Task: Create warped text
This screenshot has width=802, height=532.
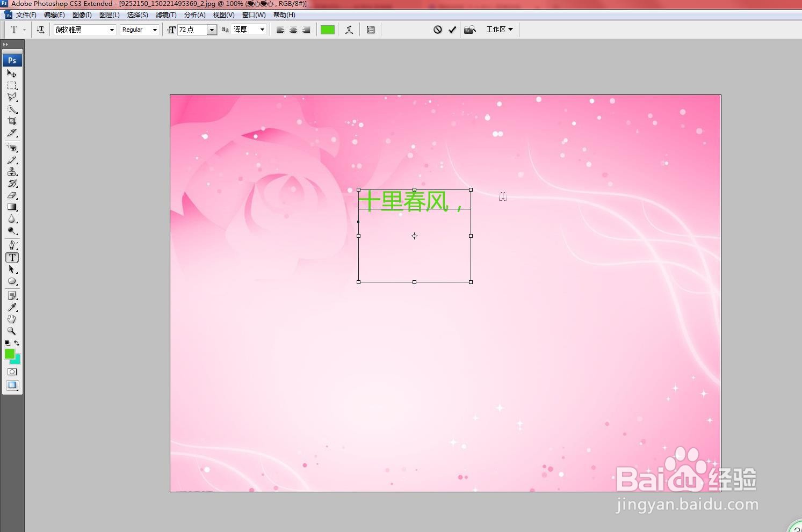Action: [x=349, y=30]
